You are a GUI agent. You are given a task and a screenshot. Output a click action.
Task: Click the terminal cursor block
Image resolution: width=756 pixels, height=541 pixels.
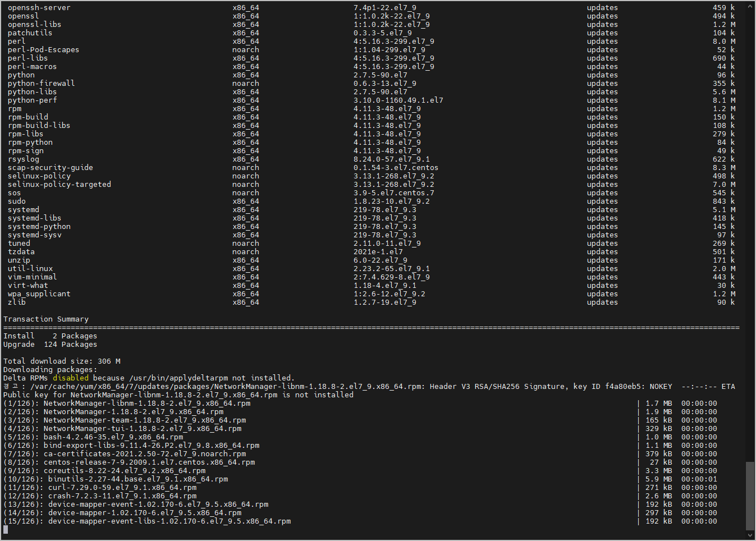pos(6,530)
